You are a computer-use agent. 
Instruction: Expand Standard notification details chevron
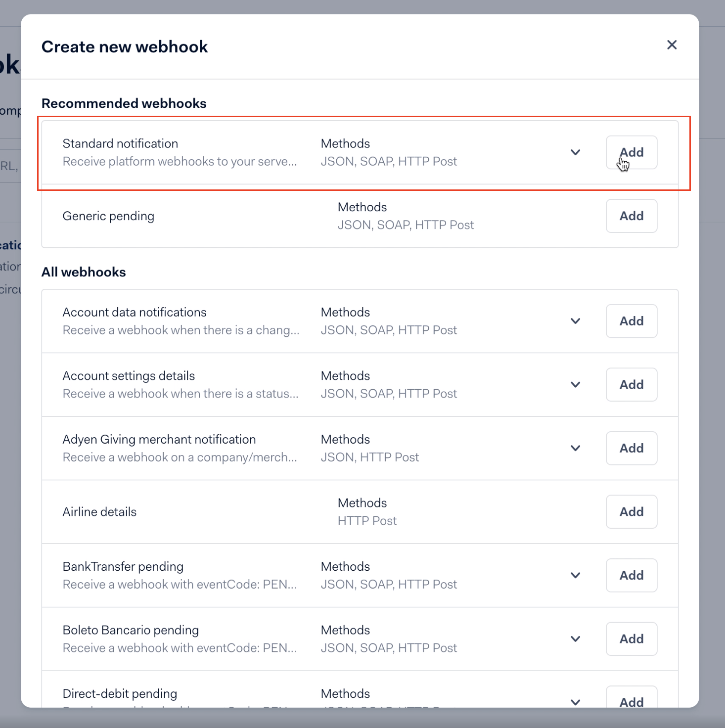[575, 152]
